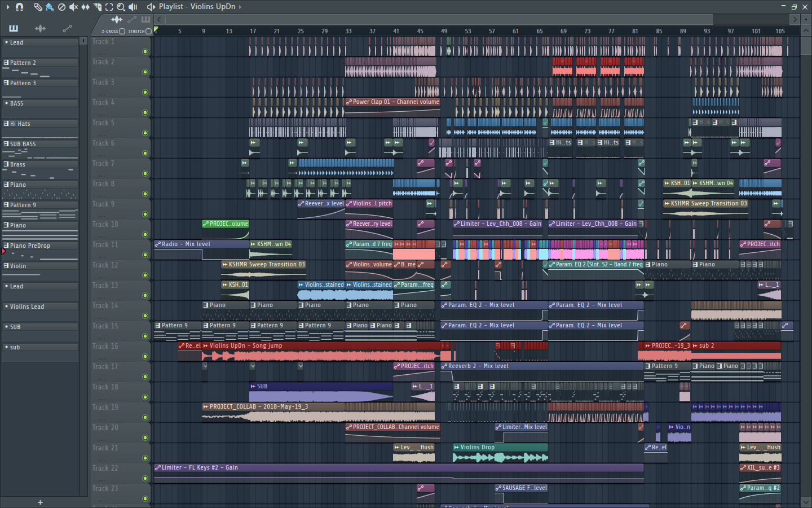The height and width of the screenshot is (508, 812).
Task: Enable the STRETCH checkbox
Action: [x=148, y=32]
